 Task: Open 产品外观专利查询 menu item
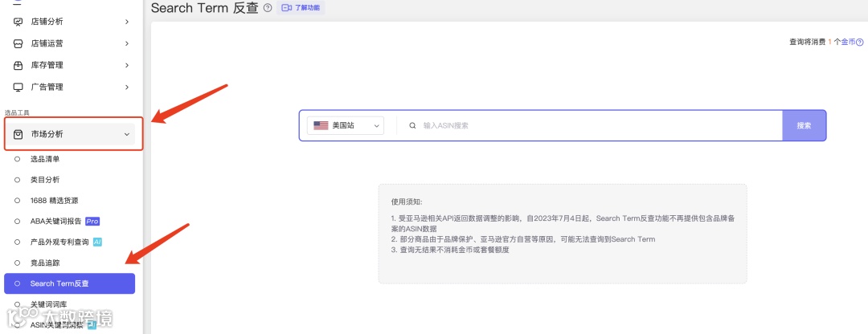(59, 242)
